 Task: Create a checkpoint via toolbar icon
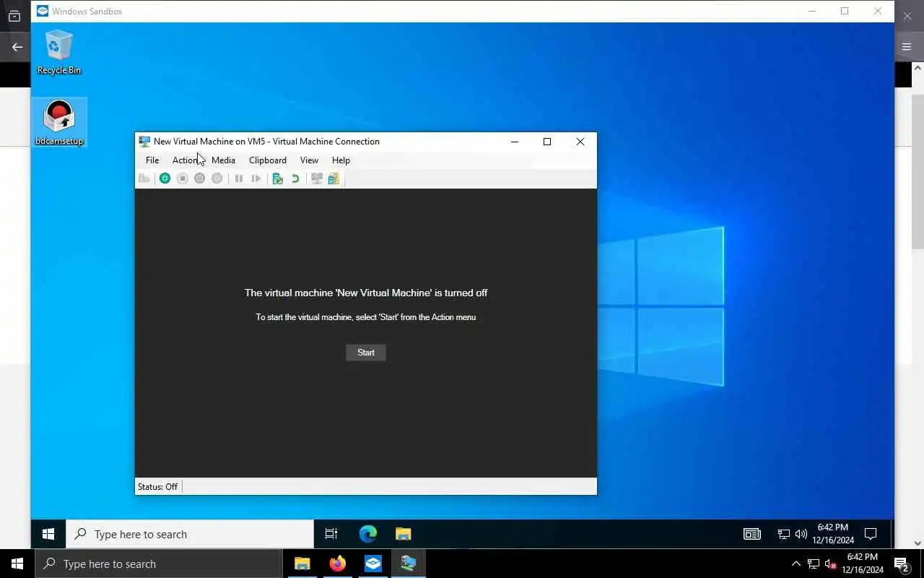278,178
